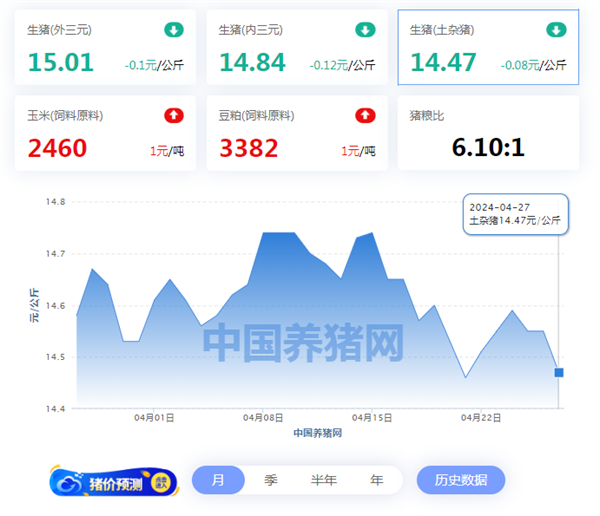Select the 生猪(内三元) price 14.84 card
Screen dimensions: 600x516
294,48
